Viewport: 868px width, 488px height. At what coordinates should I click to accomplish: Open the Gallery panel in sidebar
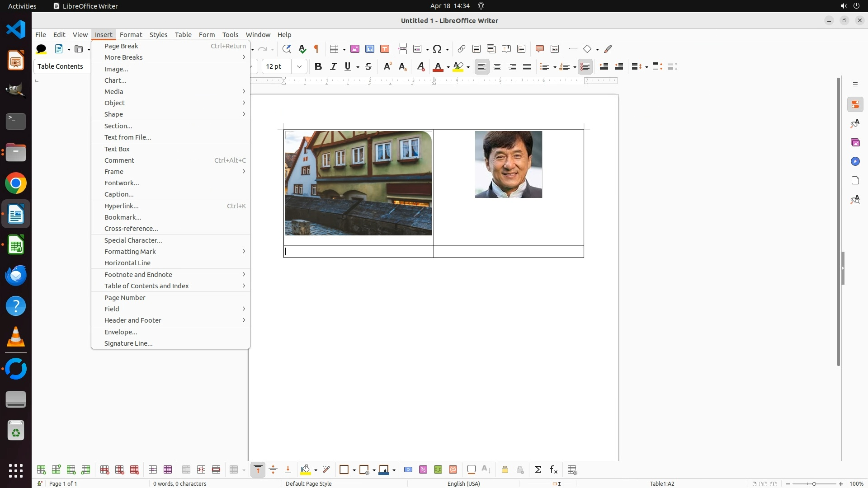point(855,142)
